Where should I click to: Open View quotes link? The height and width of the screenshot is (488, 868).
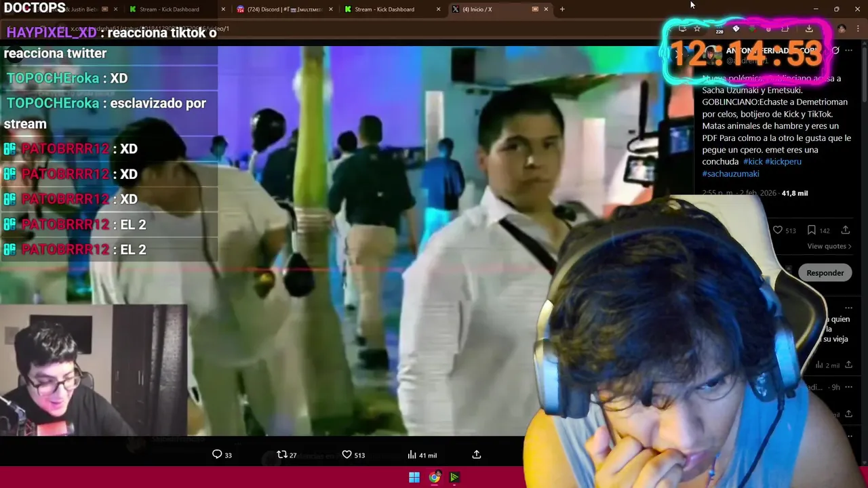tap(829, 246)
